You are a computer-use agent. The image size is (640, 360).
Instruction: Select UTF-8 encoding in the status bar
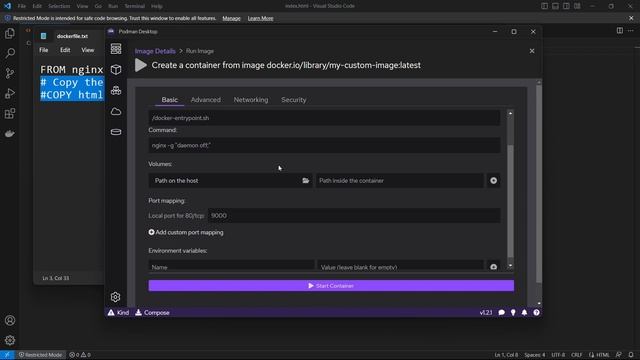(x=558, y=355)
